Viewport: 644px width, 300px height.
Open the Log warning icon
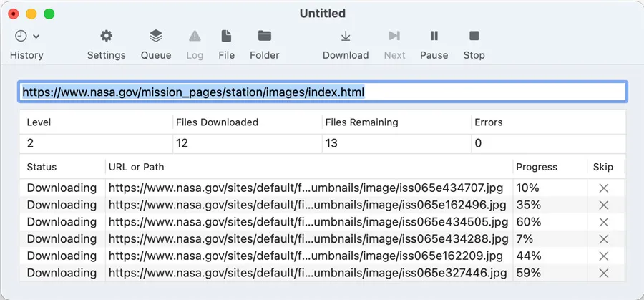coord(194,37)
